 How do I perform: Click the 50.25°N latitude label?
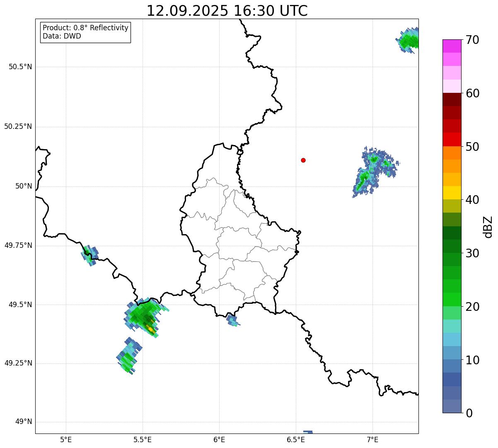(x=18, y=126)
